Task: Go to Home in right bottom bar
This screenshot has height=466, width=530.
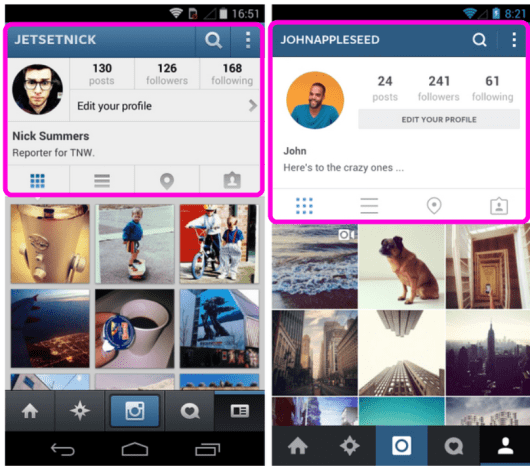Action: point(297,446)
